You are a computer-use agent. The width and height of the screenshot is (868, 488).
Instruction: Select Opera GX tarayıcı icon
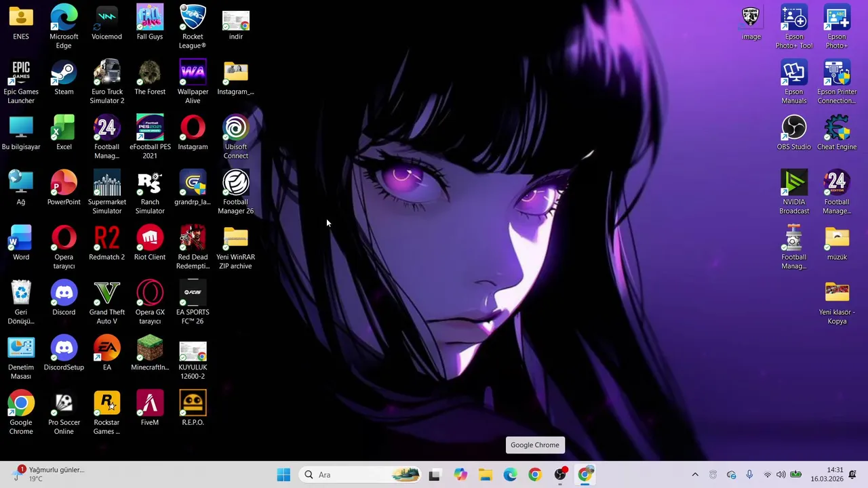click(150, 303)
